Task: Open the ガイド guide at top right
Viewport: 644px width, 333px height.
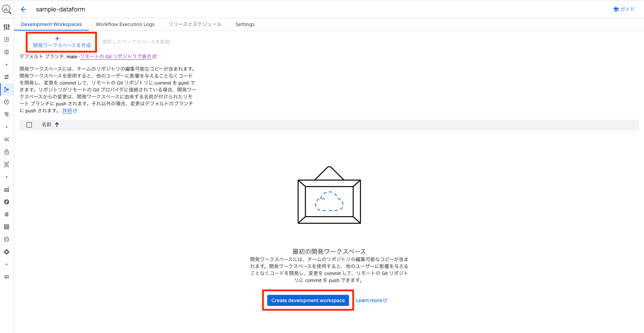Action: [624, 9]
